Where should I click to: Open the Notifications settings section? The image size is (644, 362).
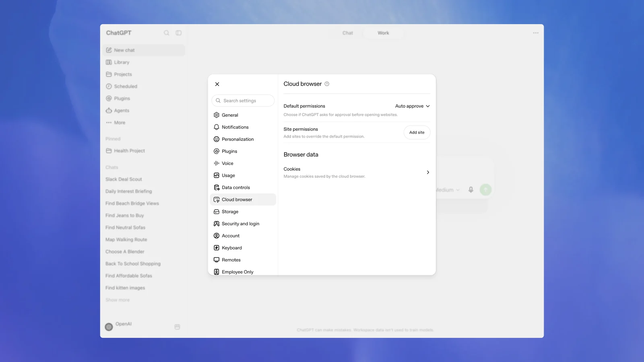pos(243,127)
